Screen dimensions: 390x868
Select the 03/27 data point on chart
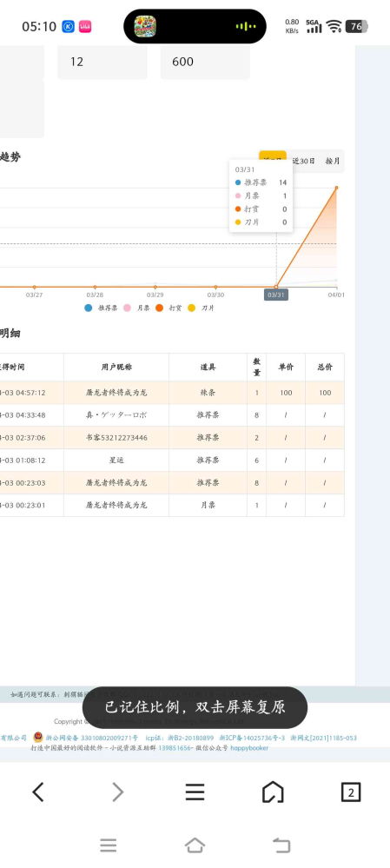(34, 287)
